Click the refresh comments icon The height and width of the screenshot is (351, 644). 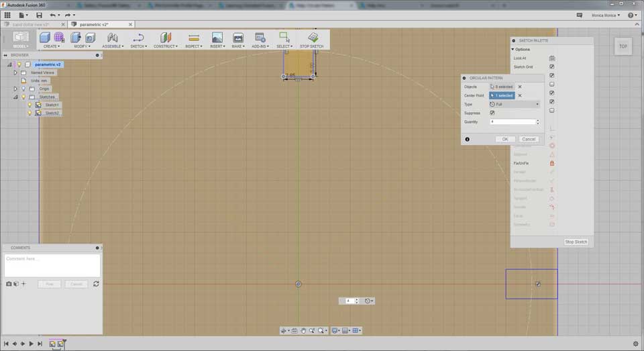click(96, 284)
